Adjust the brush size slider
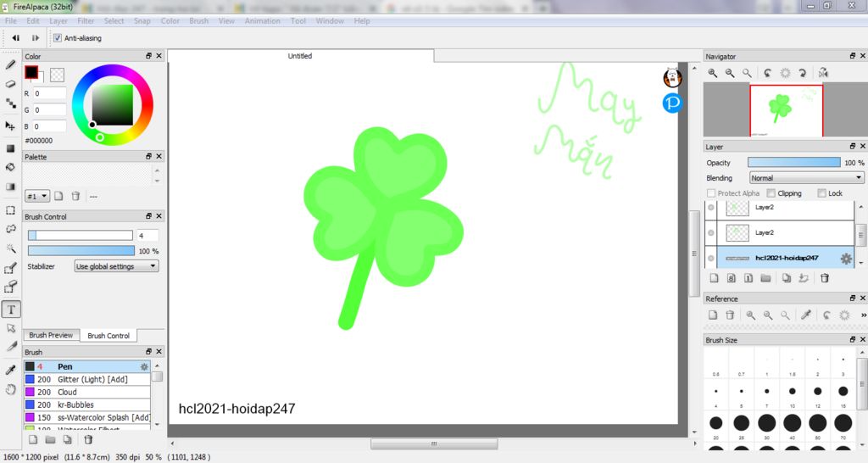Screen dimensions: 868x463 point(81,236)
